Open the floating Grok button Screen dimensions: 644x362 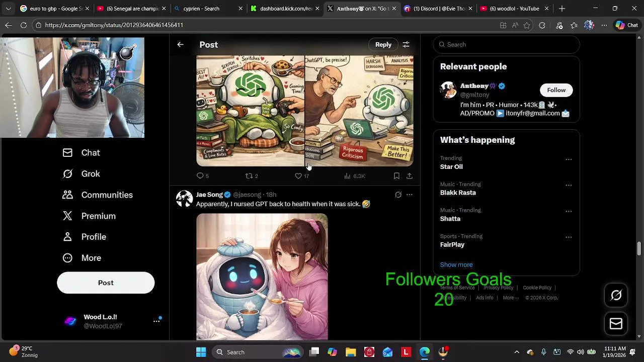[616, 295]
